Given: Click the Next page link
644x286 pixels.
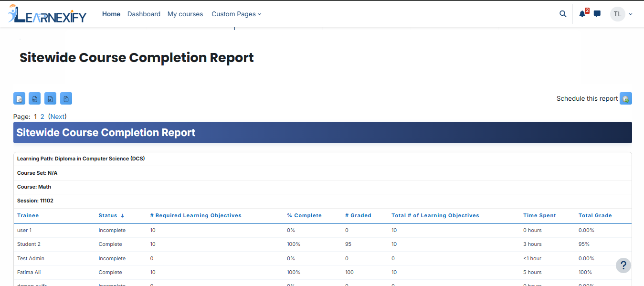Looking at the screenshot, I should (x=57, y=117).
